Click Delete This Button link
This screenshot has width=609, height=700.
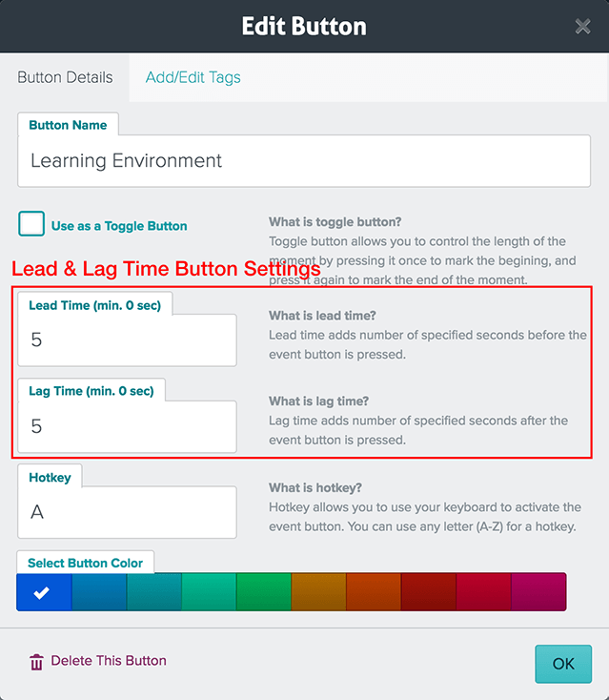pos(109,661)
